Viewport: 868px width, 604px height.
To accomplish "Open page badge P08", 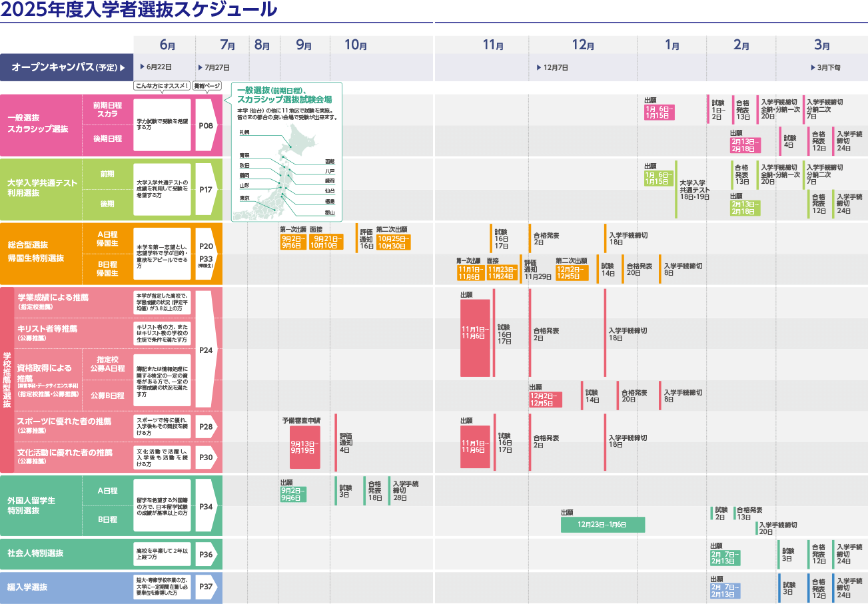I will (x=207, y=125).
